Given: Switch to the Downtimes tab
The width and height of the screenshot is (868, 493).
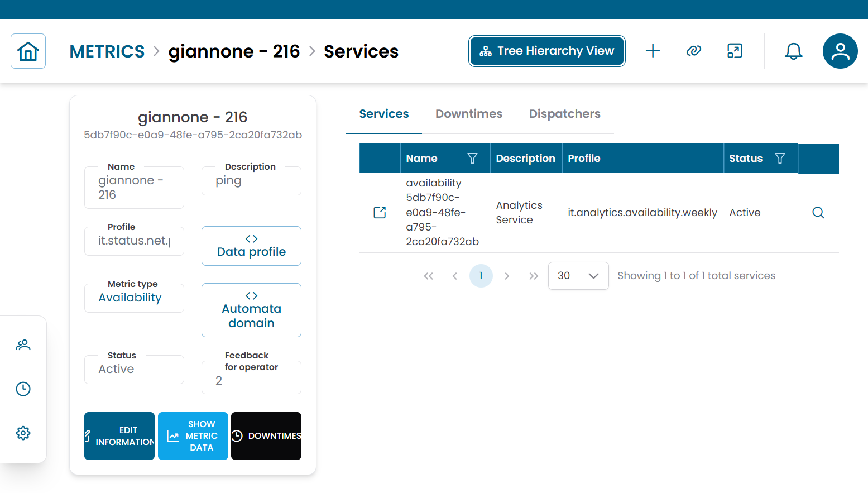Looking at the screenshot, I should click(468, 114).
